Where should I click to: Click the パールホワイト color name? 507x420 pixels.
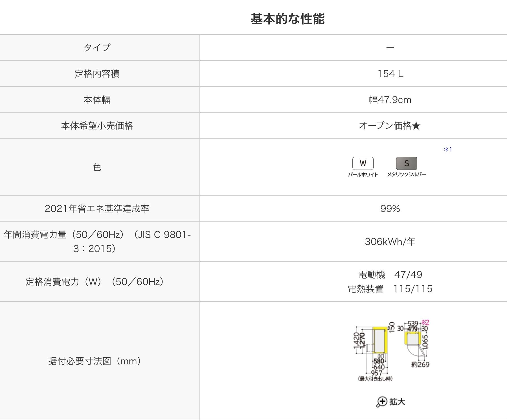point(363,174)
